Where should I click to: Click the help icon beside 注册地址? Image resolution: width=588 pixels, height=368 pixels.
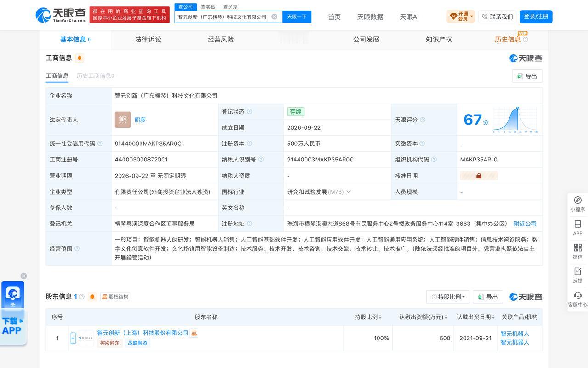(249, 224)
